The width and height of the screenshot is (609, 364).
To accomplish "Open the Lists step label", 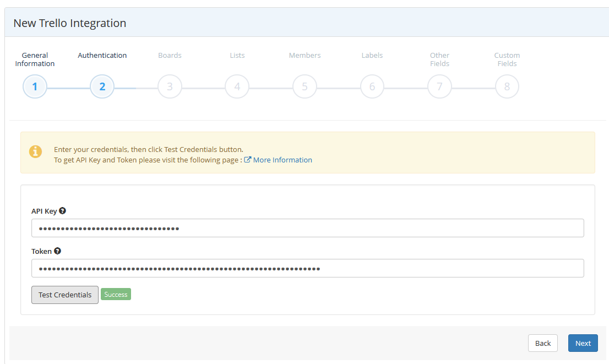I will [x=237, y=55].
